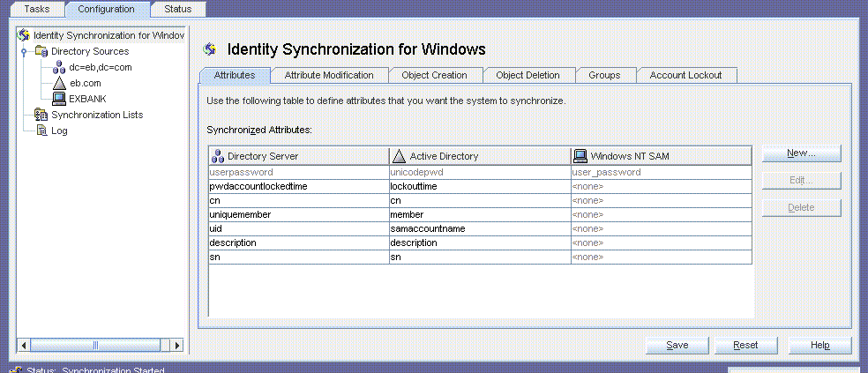Select the Log tree label
868x373 pixels.
59,131
